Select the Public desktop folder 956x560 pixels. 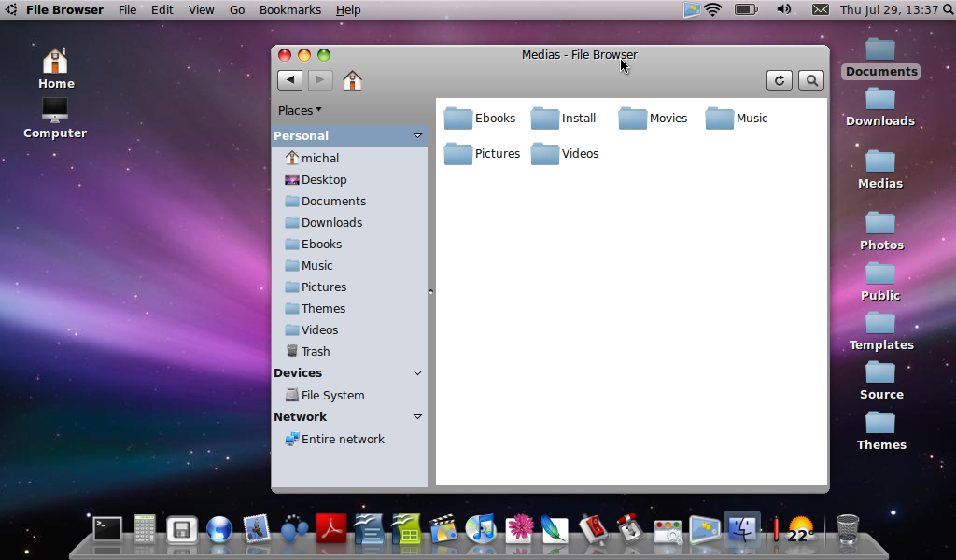coord(880,281)
